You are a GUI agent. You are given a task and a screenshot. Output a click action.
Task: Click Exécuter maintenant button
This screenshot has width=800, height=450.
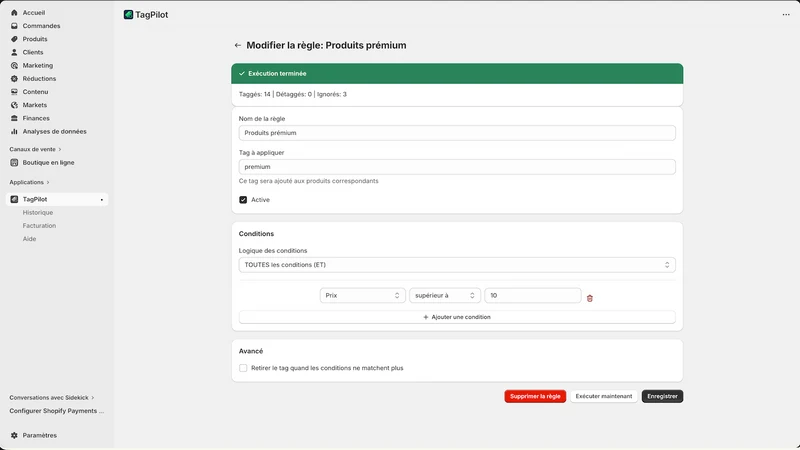pos(604,396)
